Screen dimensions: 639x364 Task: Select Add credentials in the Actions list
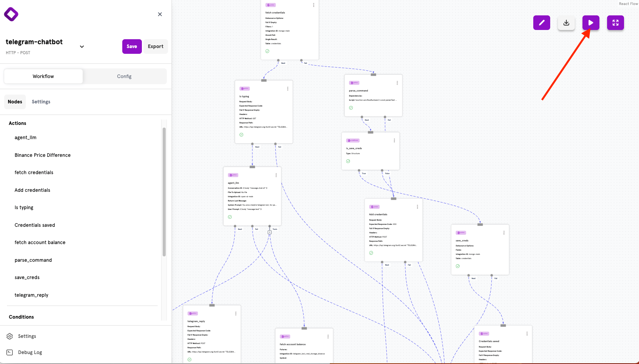click(32, 190)
